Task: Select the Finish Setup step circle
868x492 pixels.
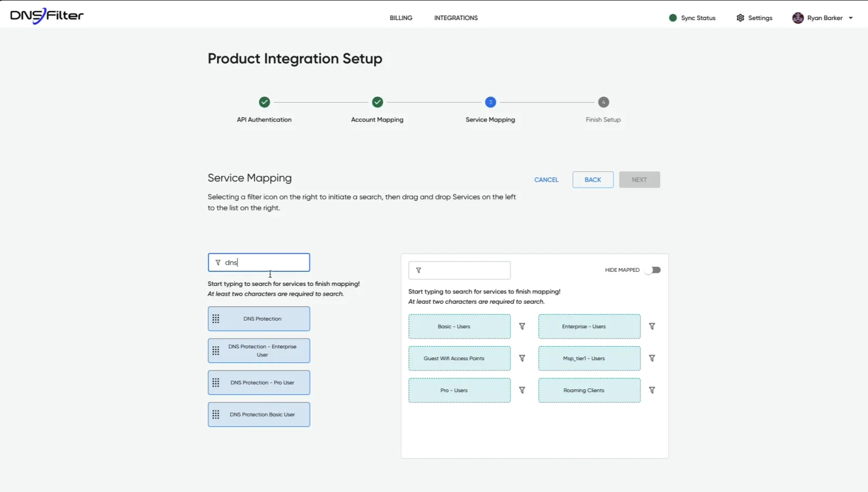Action: 603,102
